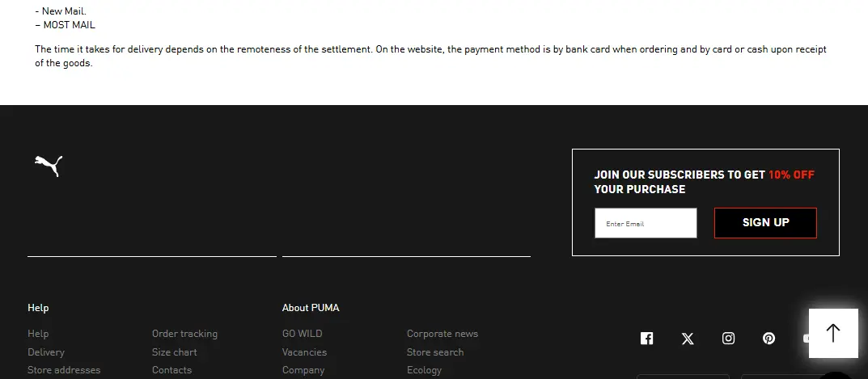Open PUMA's Facebook page
This screenshot has height=379, width=868.
pyautogui.click(x=646, y=339)
